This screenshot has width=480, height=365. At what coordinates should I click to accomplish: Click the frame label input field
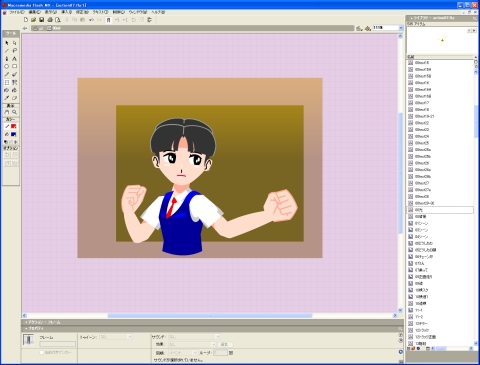tap(57, 344)
